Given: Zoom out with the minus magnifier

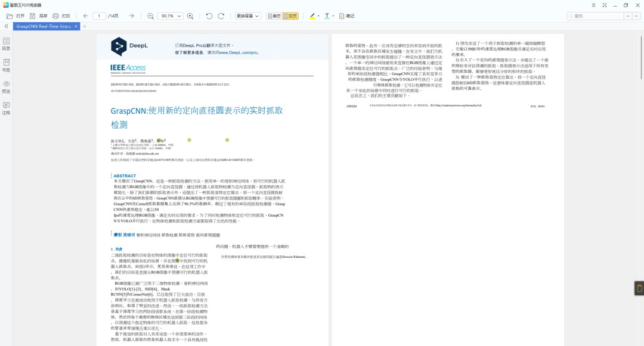Looking at the screenshot, I should (x=150, y=16).
